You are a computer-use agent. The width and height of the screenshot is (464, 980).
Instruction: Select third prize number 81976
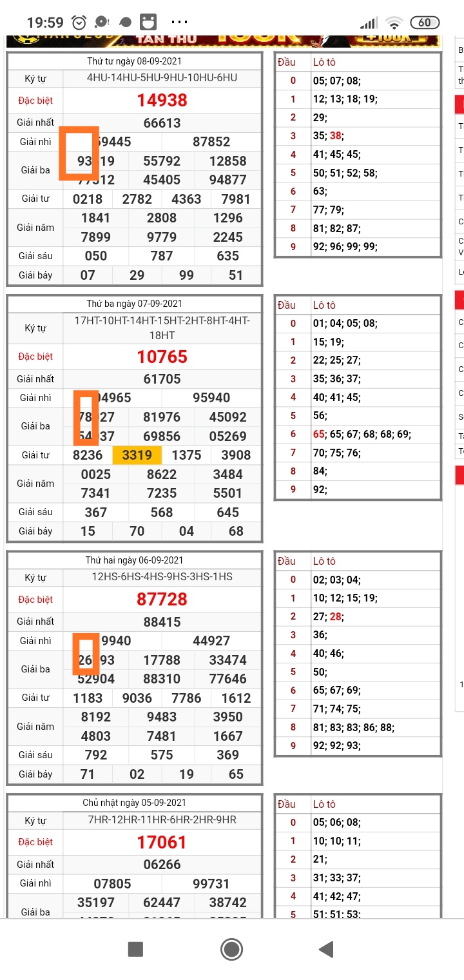tap(162, 417)
